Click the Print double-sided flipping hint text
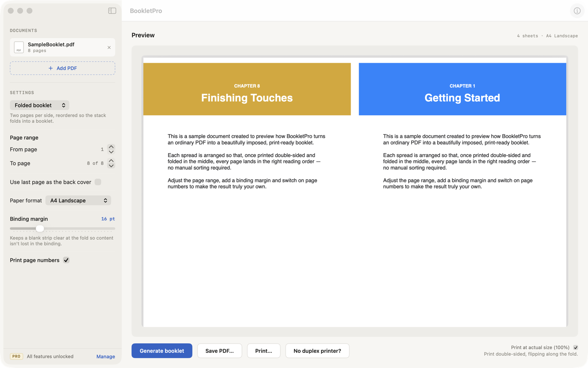Screen dimensions: 588x368 tap(531, 354)
